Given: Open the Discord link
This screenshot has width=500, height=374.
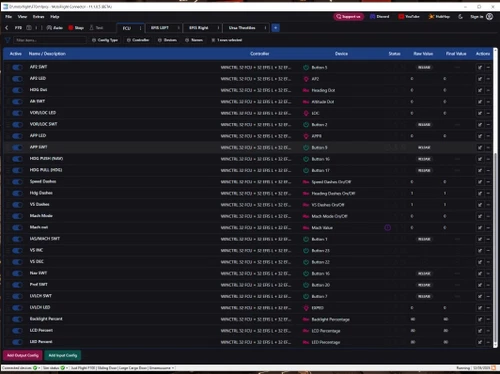Looking at the screenshot, I should tap(380, 16).
